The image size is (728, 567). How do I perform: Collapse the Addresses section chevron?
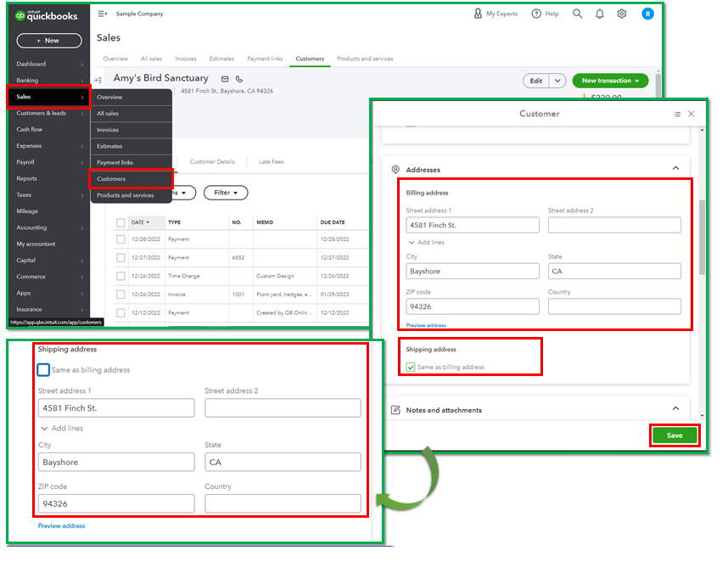pyautogui.click(x=675, y=169)
